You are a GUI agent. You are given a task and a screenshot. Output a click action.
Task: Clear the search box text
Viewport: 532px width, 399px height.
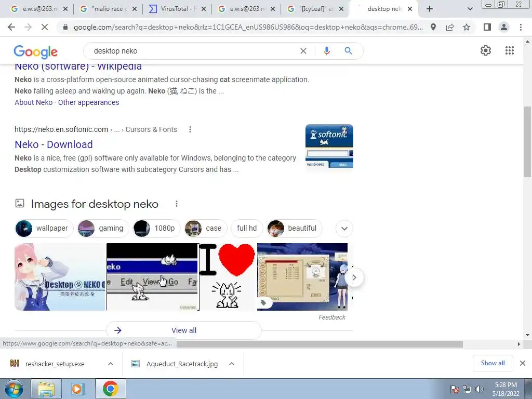[303, 51]
